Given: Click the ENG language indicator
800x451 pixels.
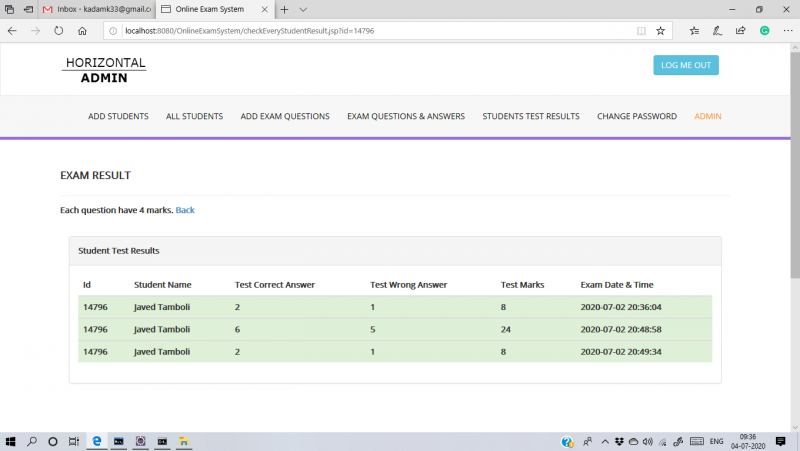Looking at the screenshot, I should pos(716,442).
